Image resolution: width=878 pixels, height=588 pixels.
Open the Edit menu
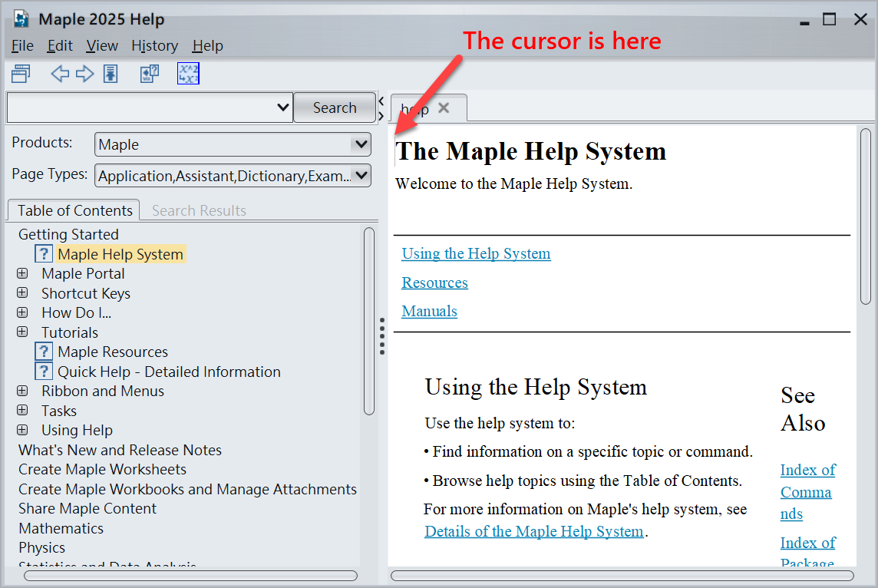point(60,46)
